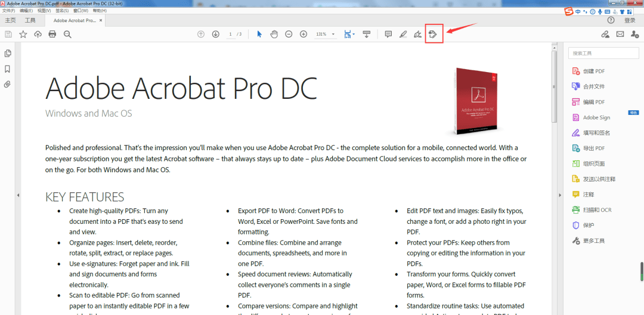Click the share with others person icon
This screenshot has width=644, height=315.
(634, 35)
